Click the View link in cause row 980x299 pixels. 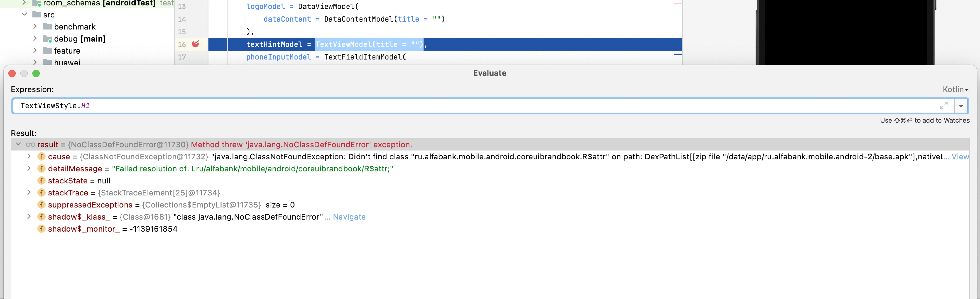click(960, 157)
